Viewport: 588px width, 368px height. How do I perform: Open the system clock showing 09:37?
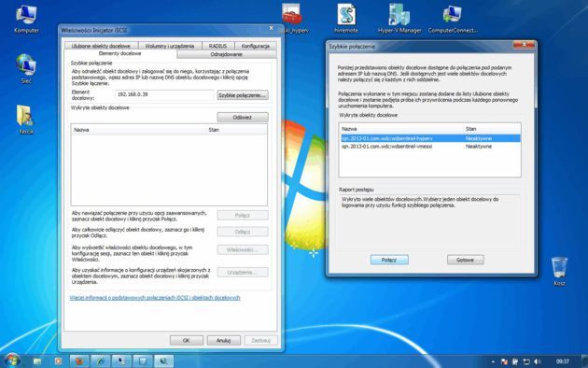[x=563, y=361]
